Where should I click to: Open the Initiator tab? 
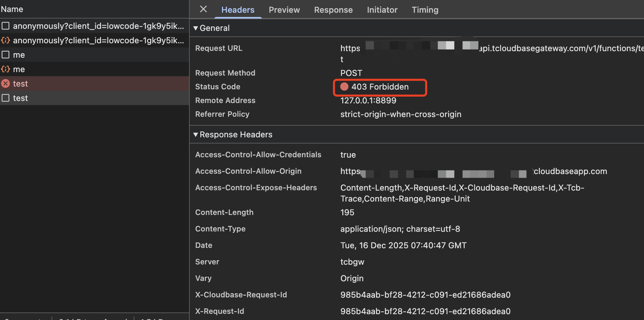382,10
